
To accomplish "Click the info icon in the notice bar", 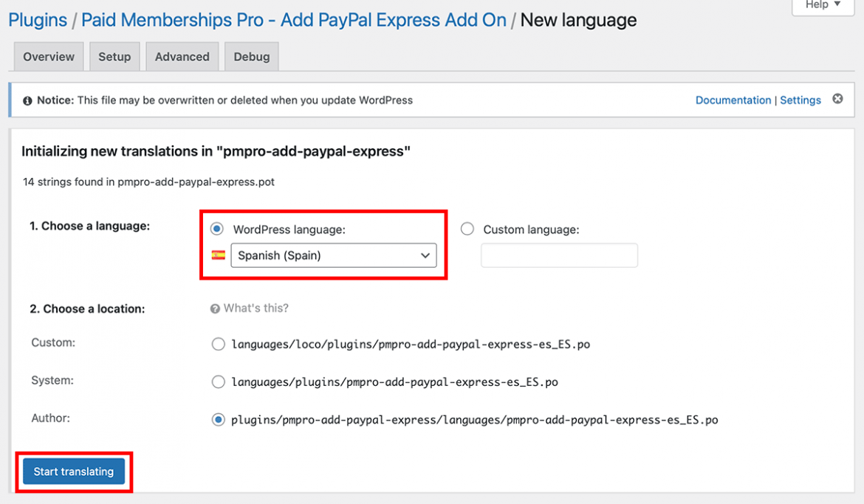I will tap(27, 100).
